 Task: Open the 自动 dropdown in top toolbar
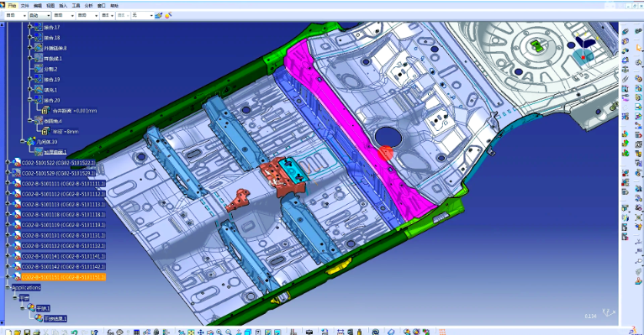coord(40,15)
